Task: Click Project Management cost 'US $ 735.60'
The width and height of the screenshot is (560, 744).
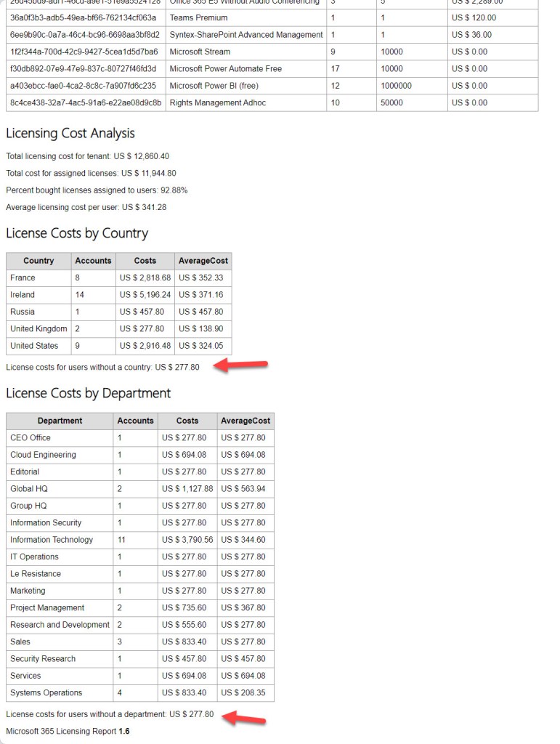Action: pos(187,608)
